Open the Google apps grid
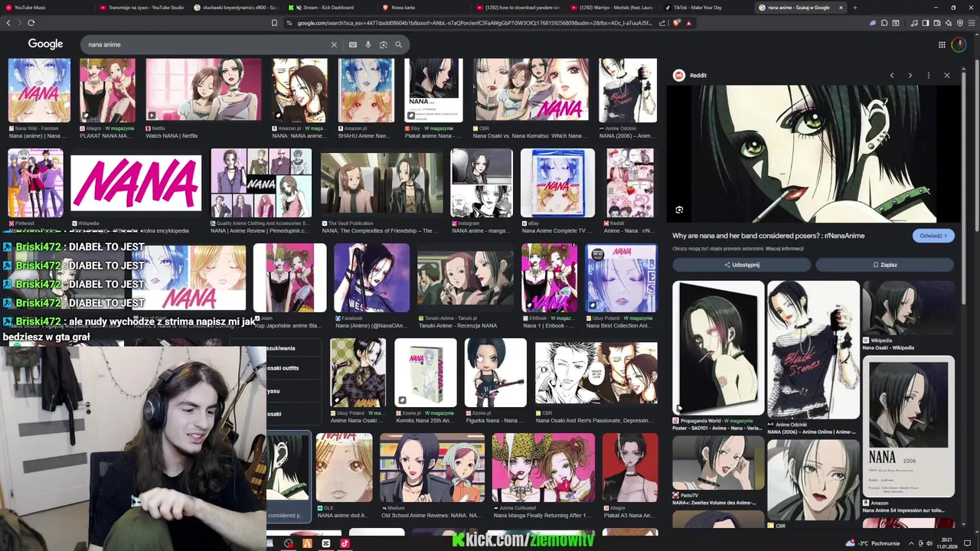980x551 pixels. pyautogui.click(x=942, y=44)
